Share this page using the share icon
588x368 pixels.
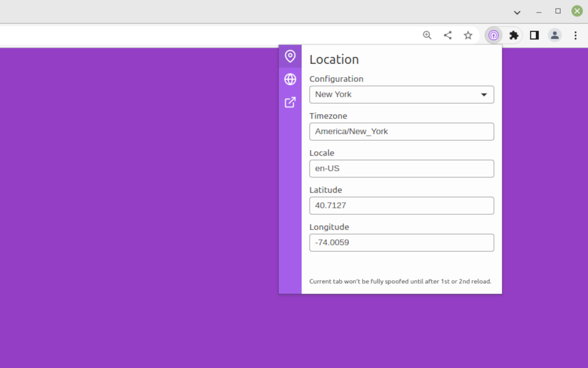(447, 35)
